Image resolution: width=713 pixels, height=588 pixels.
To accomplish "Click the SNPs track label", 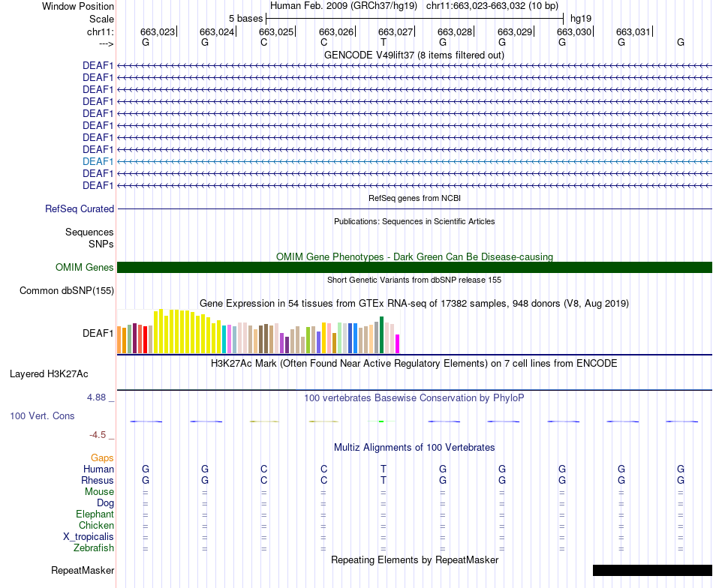I will [x=101, y=244].
